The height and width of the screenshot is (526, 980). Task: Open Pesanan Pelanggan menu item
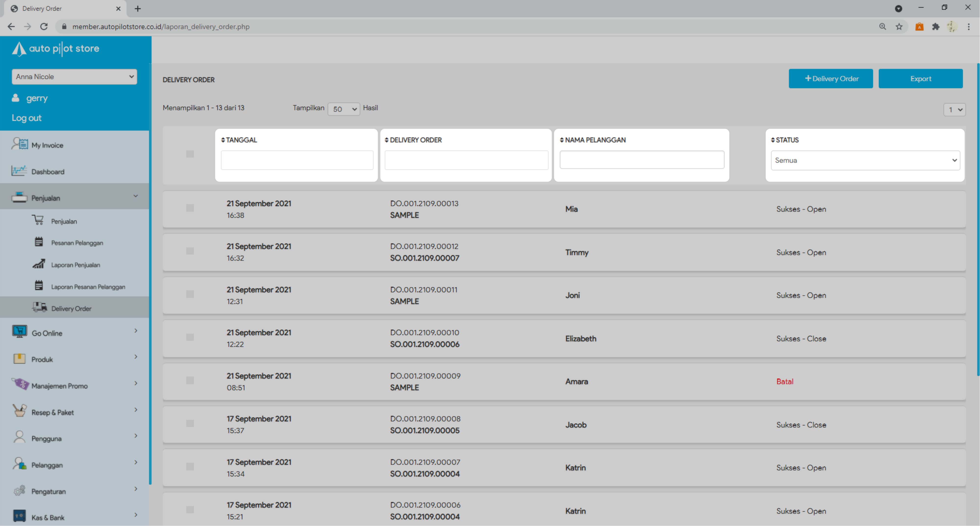coord(77,243)
